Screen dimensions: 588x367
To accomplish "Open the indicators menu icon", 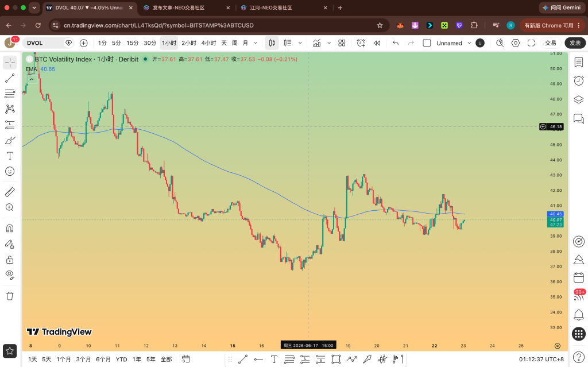I will 317,43.
